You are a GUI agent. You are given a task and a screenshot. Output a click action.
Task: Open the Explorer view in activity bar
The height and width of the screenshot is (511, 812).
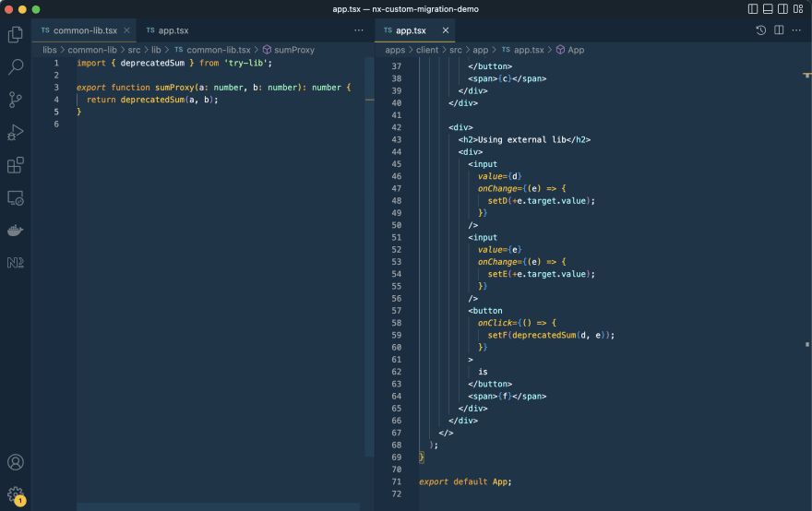(16, 35)
